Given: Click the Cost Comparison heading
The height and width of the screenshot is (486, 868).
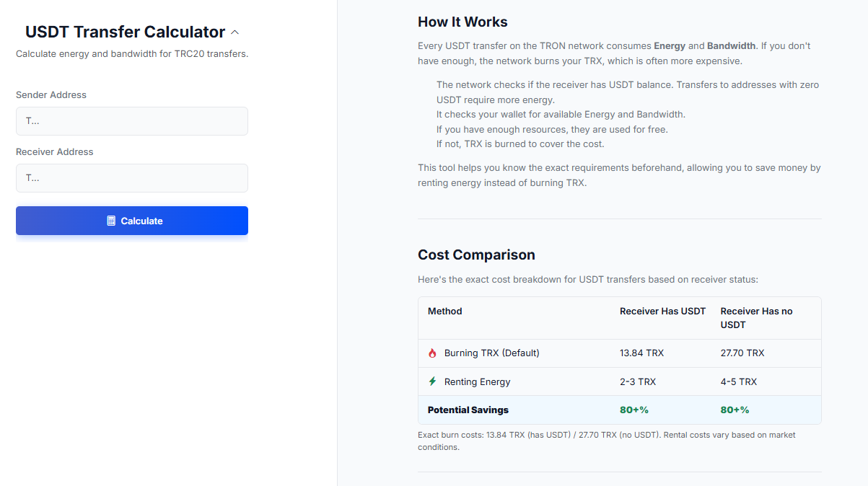Looking at the screenshot, I should (476, 255).
